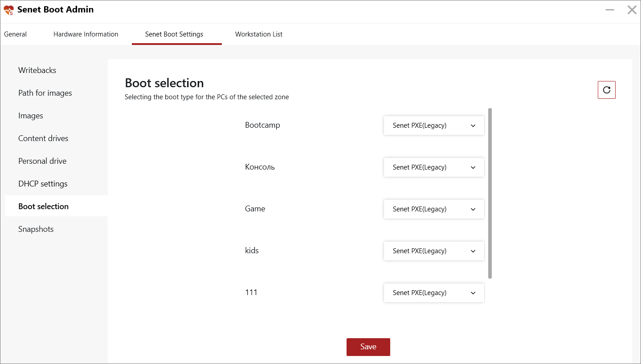Save the boot selection changes
The image size is (641, 364).
368,347
